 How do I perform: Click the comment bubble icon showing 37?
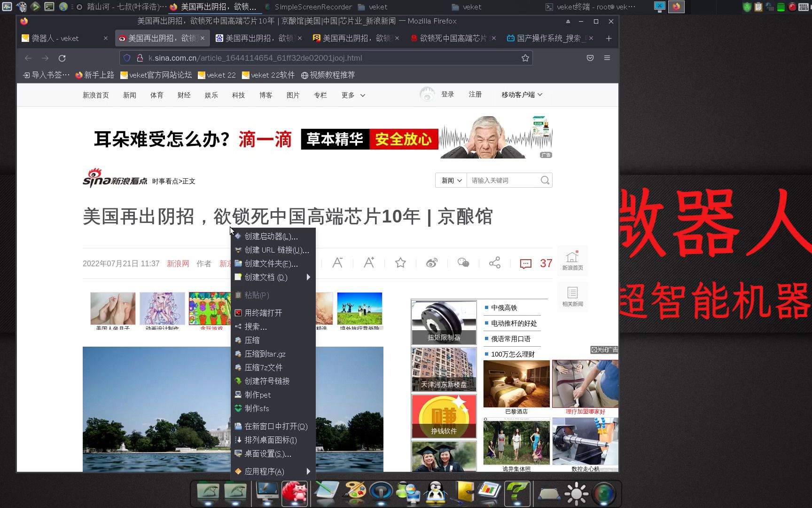(x=526, y=263)
